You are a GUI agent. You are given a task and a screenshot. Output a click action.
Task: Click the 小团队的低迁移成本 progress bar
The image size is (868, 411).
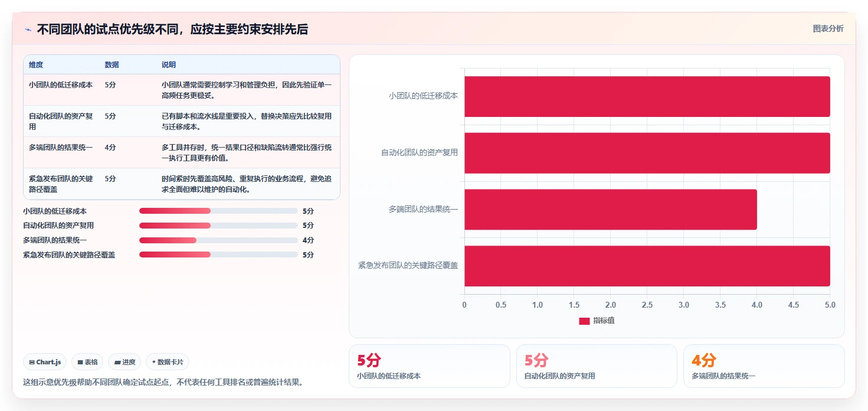coord(218,211)
